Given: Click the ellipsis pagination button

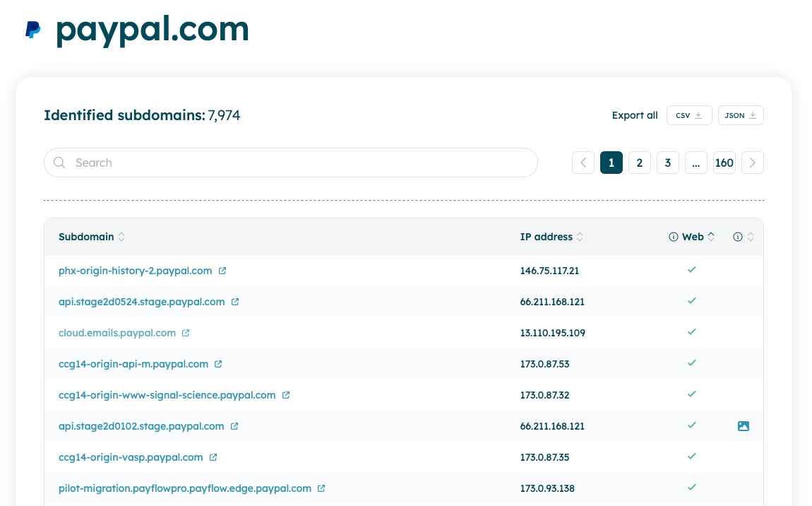Looking at the screenshot, I should 696,163.
